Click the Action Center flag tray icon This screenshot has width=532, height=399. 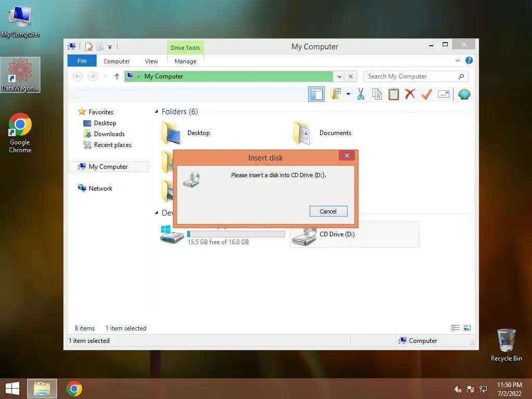(470, 389)
